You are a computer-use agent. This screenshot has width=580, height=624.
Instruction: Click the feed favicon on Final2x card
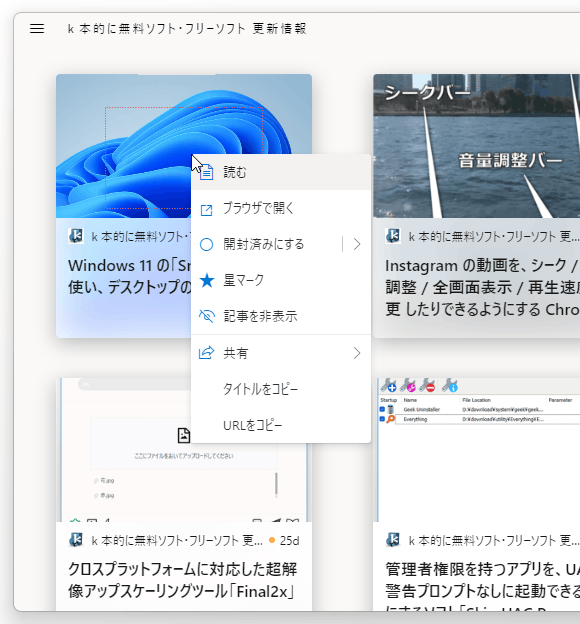[x=76, y=540]
